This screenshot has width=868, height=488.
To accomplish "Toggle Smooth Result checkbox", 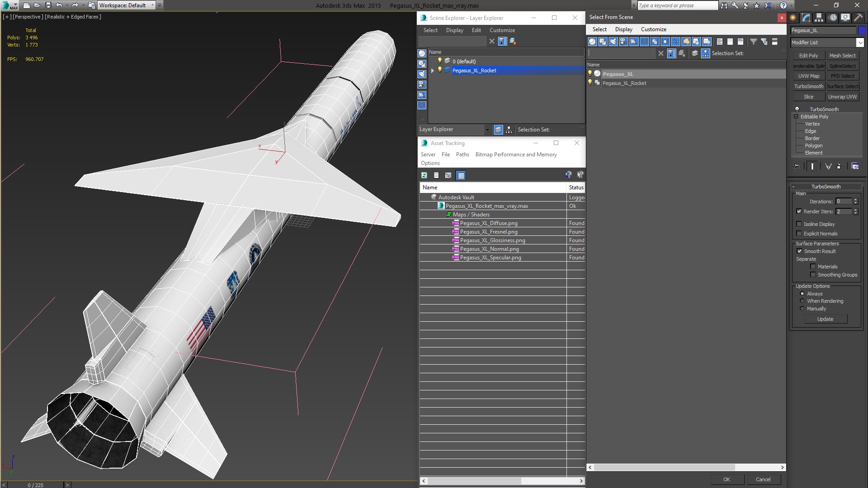I will coord(799,251).
